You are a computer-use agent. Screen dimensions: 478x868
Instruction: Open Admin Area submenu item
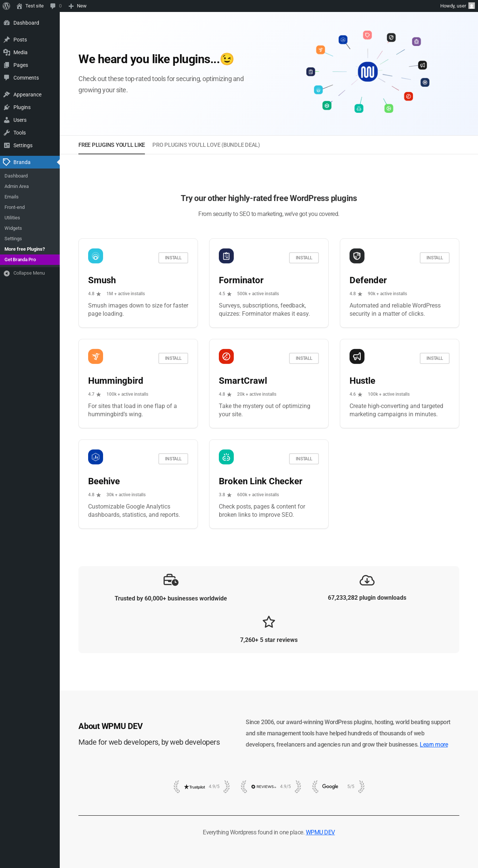pyautogui.click(x=30, y=186)
